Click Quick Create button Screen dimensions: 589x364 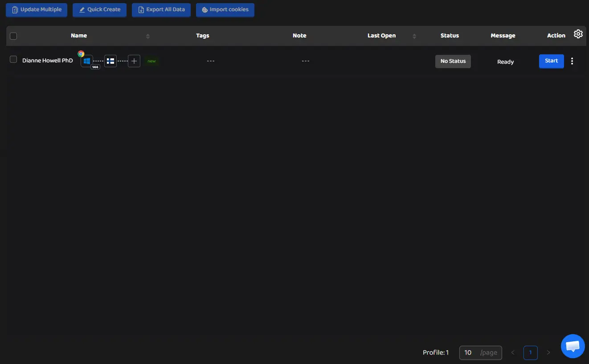click(99, 10)
